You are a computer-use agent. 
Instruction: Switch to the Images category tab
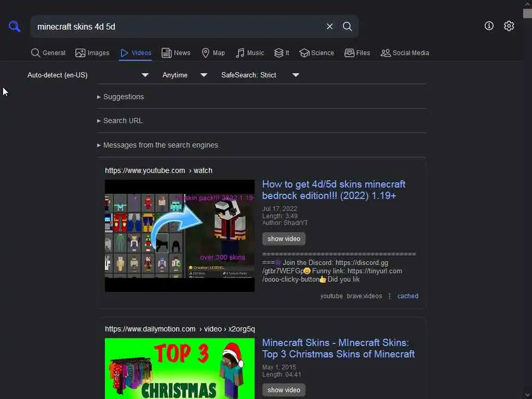[92, 53]
